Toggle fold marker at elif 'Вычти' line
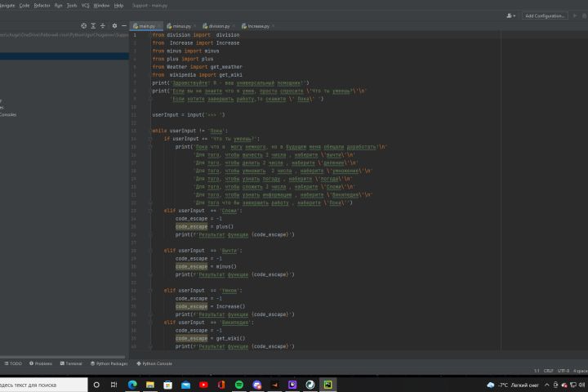The width and height of the screenshot is (588, 392). click(149, 251)
